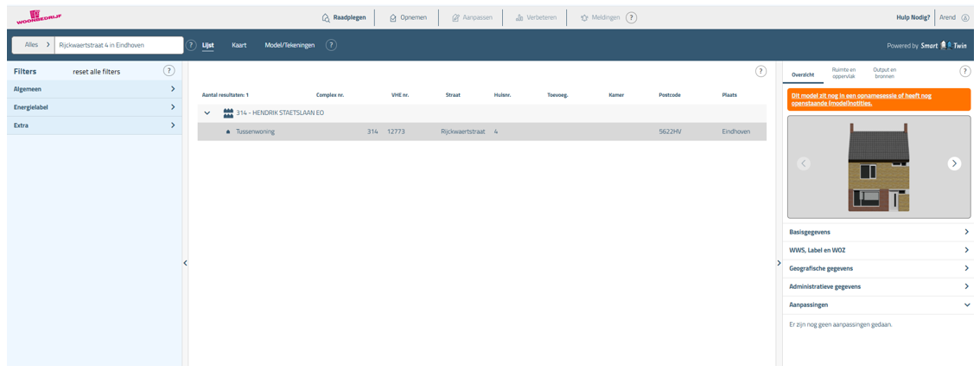Image resolution: width=980 pixels, height=372 pixels.
Task: Show previous house image with left arrow
Action: pos(804,164)
